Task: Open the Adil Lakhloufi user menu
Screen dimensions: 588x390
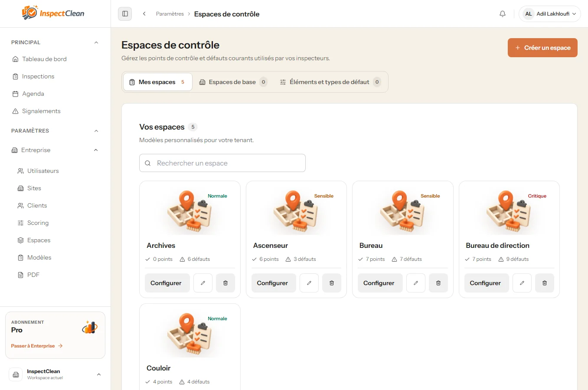Action: pos(550,14)
